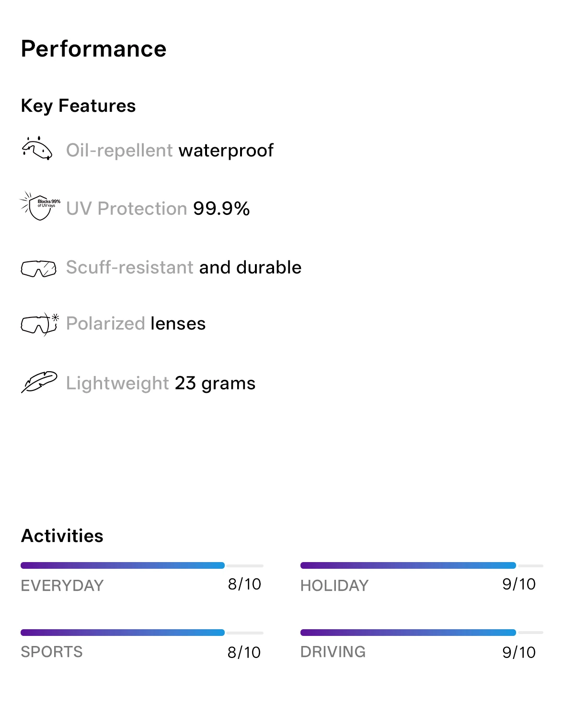Image resolution: width=575 pixels, height=728 pixels.
Task: Click the Sports activity progress bar
Action: click(142, 633)
